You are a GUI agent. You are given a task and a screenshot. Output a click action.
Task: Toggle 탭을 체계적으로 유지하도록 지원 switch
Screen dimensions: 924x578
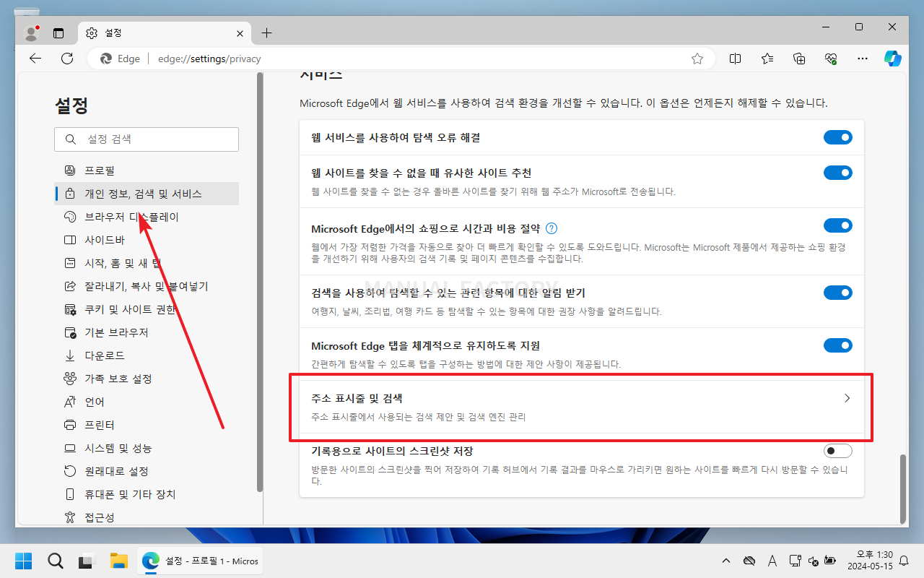click(x=837, y=345)
